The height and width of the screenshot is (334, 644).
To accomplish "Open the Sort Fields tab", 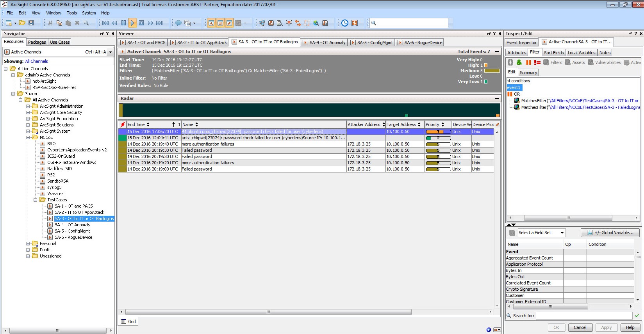I will (x=553, y=53).
